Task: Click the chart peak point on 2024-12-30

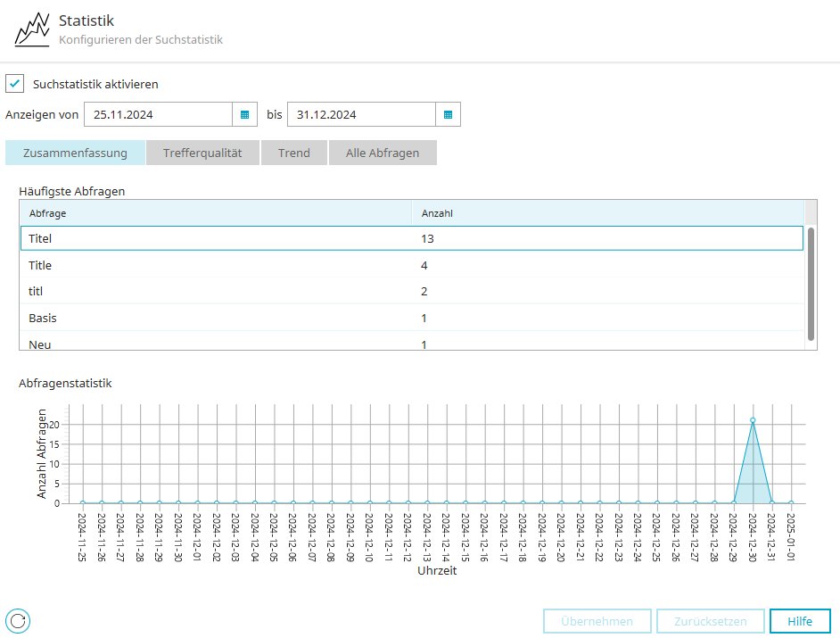Action: (x=753, y=419)
